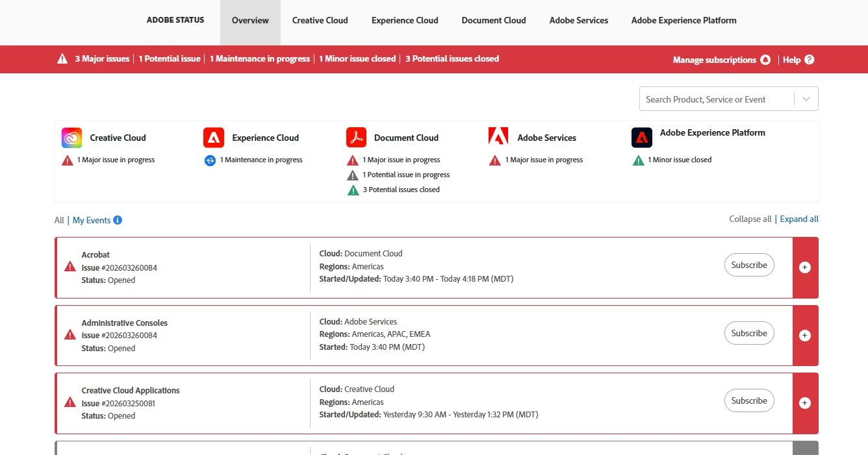Click Started/Updated Yesterday 9:30 AM text
Viewport: 868px width, 455px height.
pyautogui.click(x=429, y=414)
